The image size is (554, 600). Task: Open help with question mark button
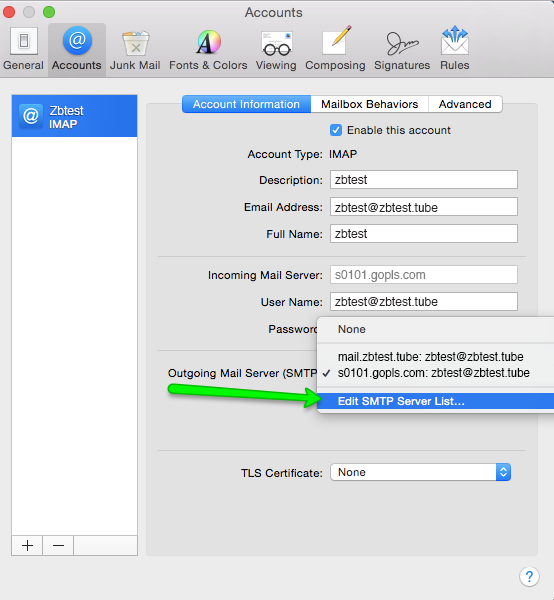529,576
